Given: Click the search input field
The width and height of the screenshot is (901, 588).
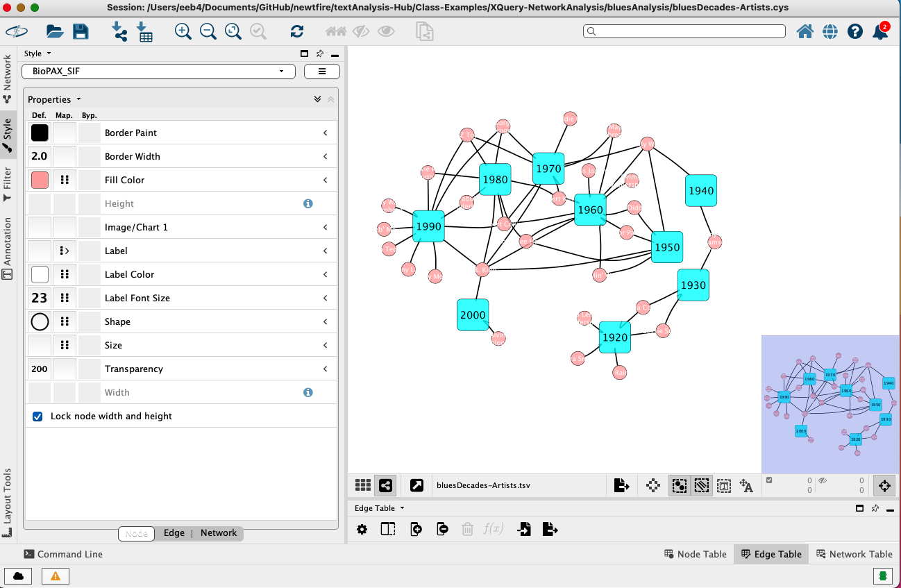Looking at the screenshot, I should [684, 31].
